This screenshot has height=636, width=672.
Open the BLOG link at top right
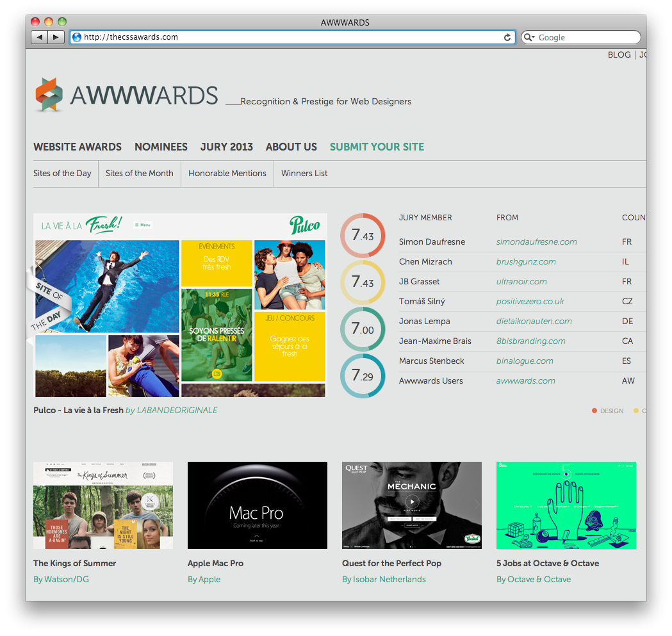pos(619,55)
